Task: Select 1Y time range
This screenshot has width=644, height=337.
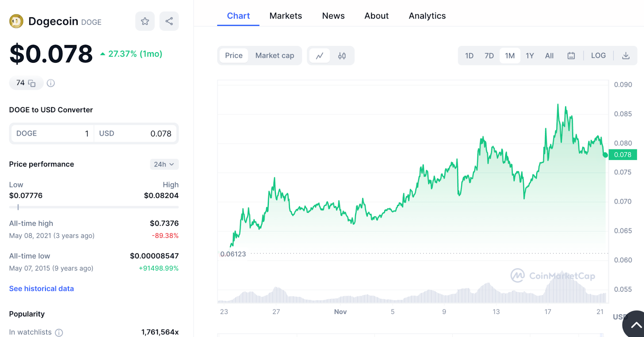Action: tap(530, 56)
